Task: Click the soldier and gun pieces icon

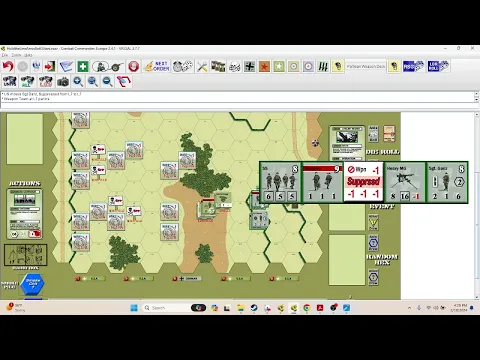Action: coord(108,66)
